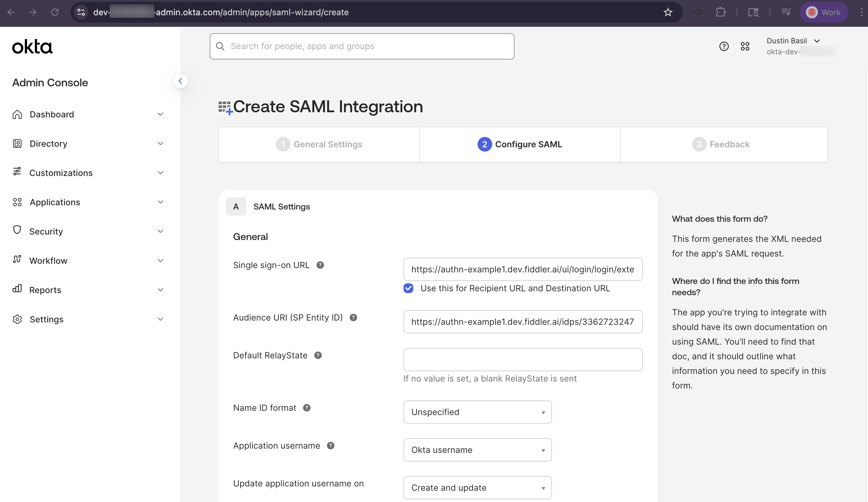Select the Applications grid icon in sidebar
Viewport: 868px width, 502px height.
(17, 202)
